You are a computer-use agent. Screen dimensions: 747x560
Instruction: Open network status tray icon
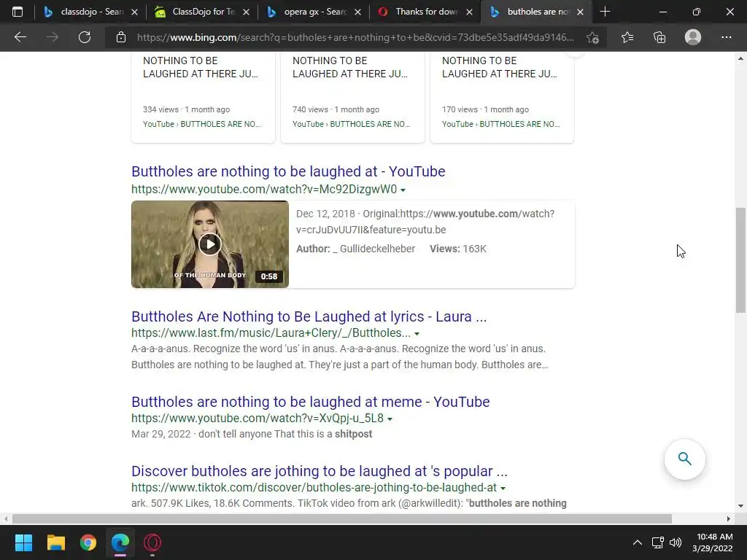click(658, 542)
